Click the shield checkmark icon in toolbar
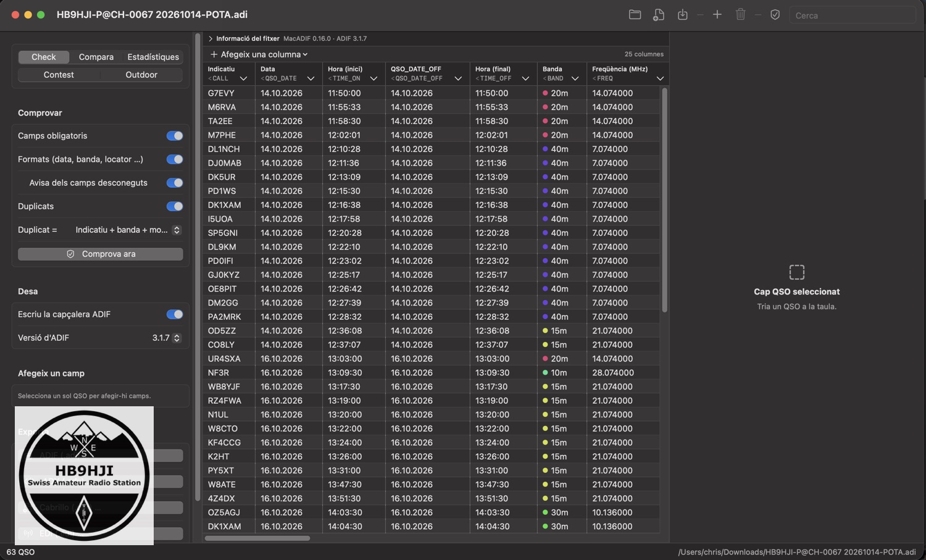Image resolution: width=926 pixels, height=560 pixels. [775, 15]
